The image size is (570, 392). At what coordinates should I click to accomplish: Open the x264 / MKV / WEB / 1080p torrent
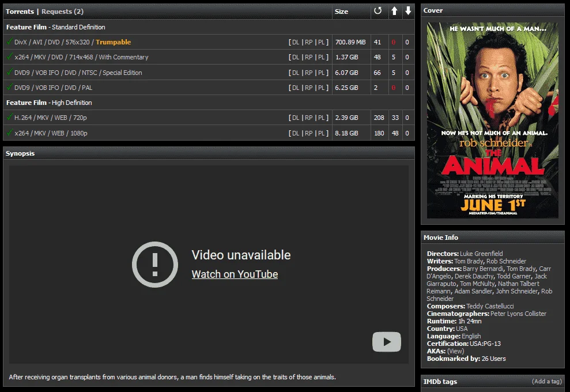tap(51, 133)
